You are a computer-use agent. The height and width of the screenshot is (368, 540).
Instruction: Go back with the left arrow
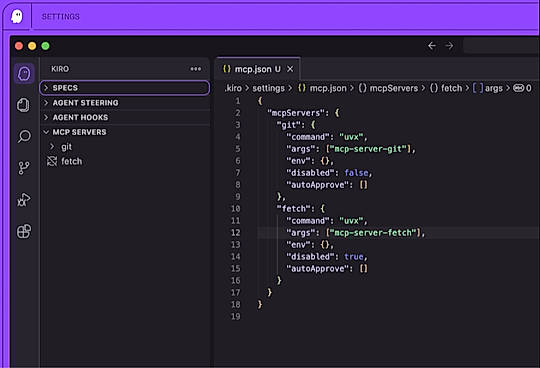432,45
